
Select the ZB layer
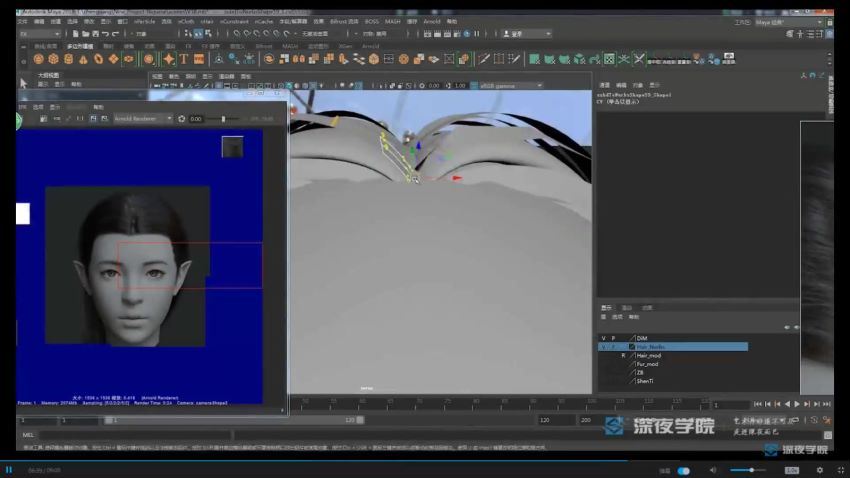pyautogui.click(x=640, y=372)
